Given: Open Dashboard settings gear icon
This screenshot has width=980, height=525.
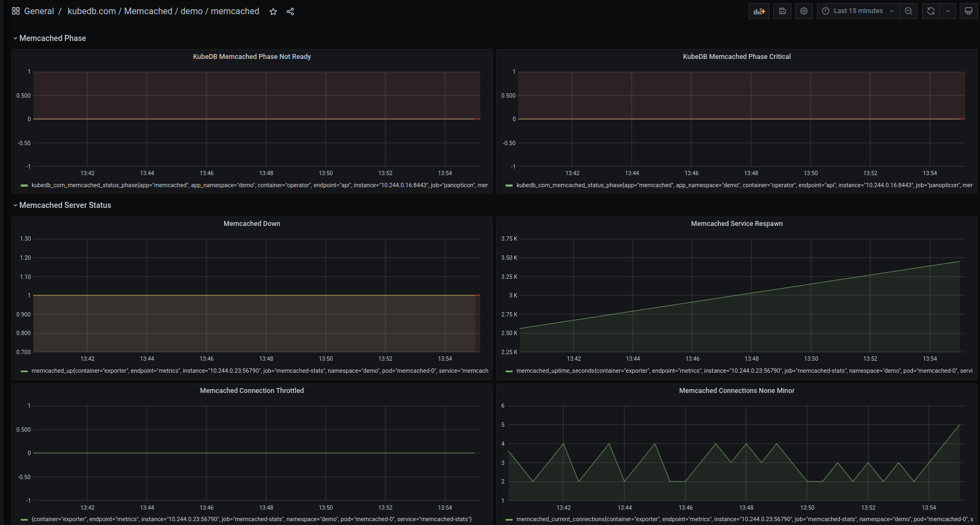Looking at the screenshot, I should coord(803,11).
